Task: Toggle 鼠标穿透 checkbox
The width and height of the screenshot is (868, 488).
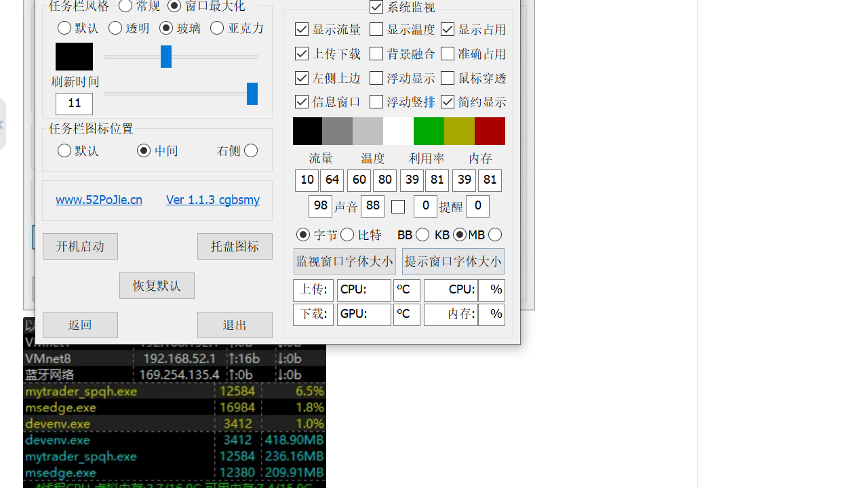Action: tap(448, 78)
